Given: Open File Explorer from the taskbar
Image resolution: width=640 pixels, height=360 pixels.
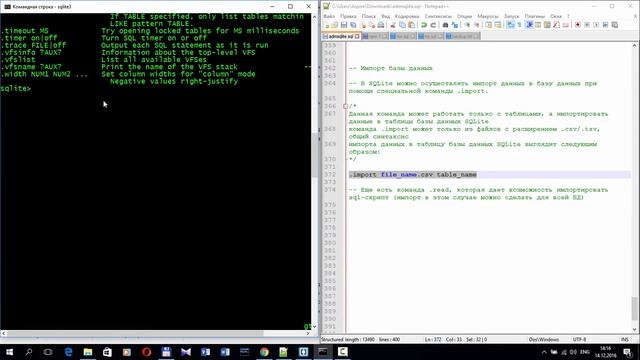Looking at the screenshot, I should click(88, 352).
